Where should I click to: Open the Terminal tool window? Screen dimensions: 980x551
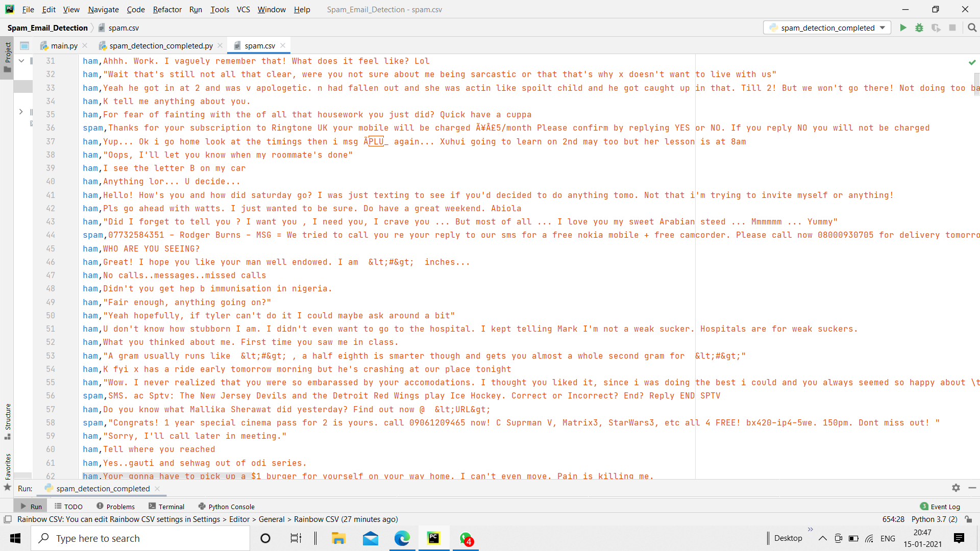coord(166,507)
